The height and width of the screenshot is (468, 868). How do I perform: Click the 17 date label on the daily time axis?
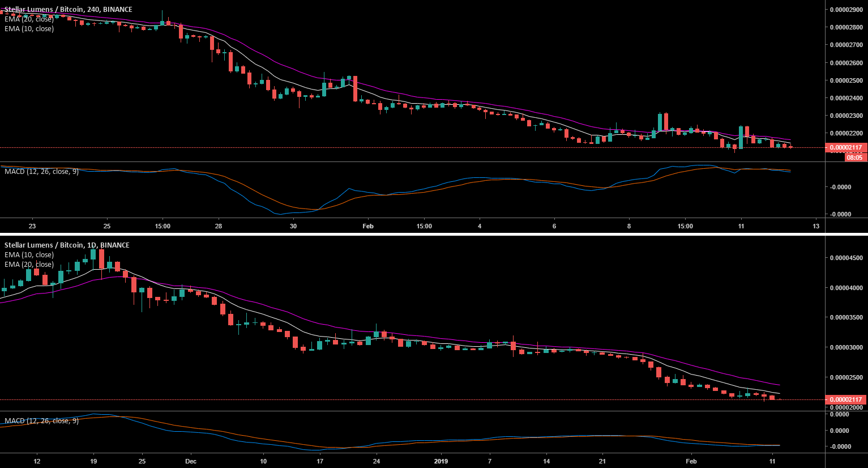click(320, 461)
